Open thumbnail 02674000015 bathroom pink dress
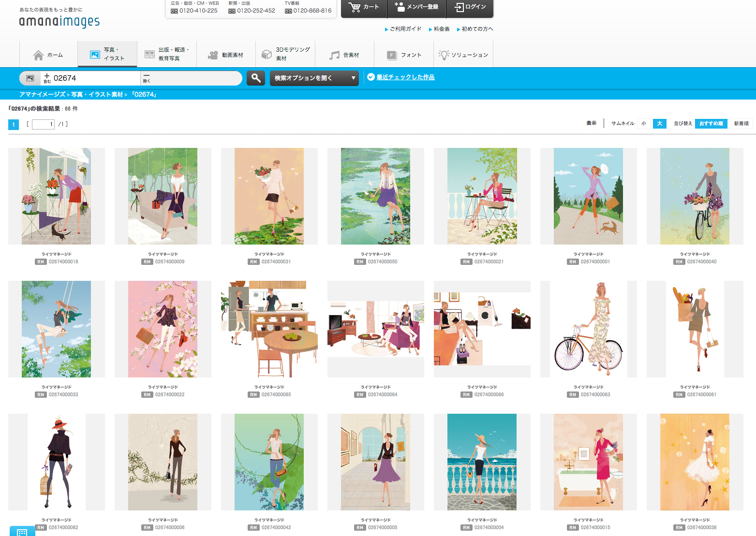 point(589,462)
